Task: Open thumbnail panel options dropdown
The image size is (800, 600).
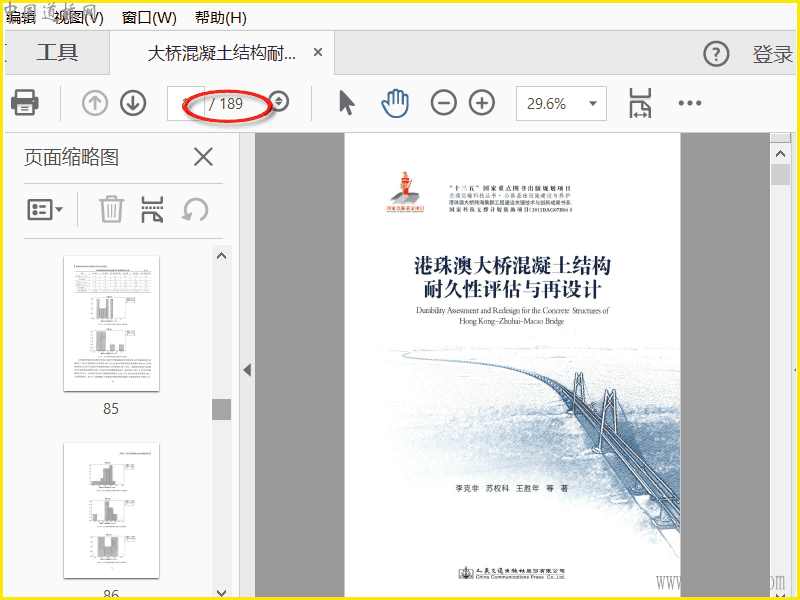Action: click(45, 209)
